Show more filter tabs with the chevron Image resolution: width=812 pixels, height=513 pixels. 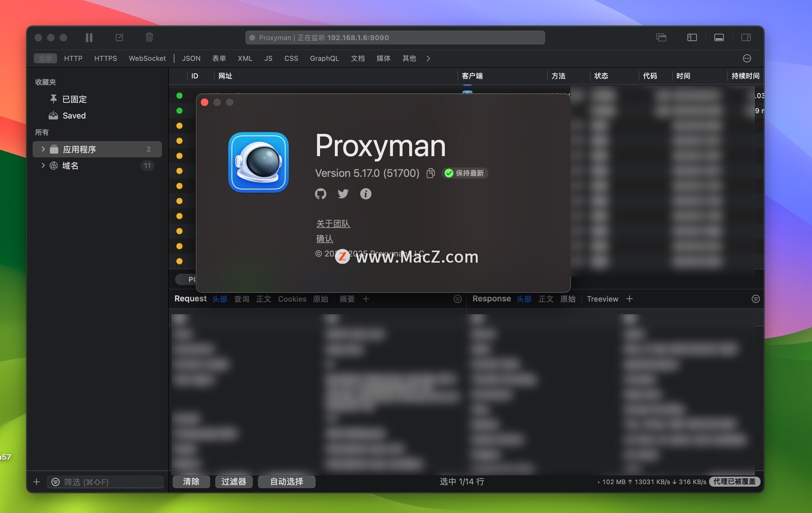428,58
